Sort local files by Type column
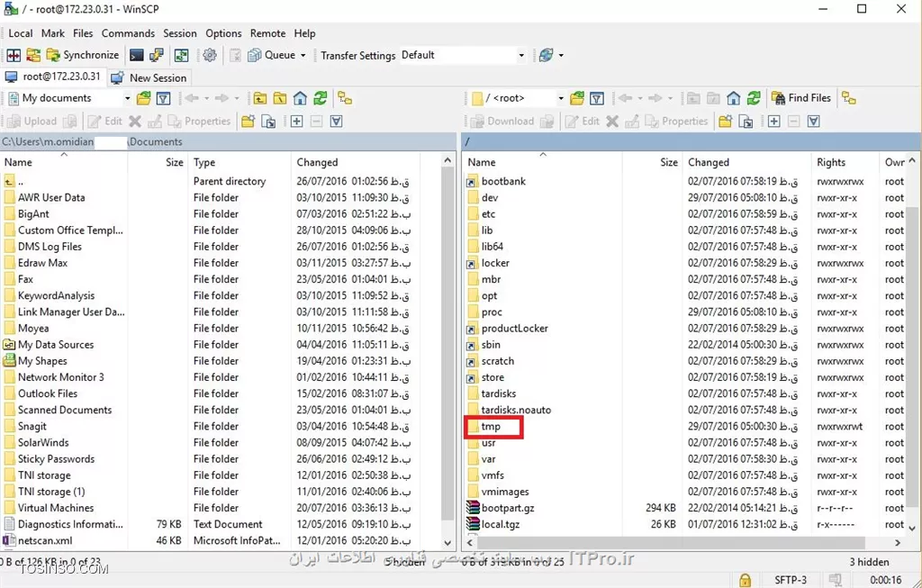 [240, 162]
